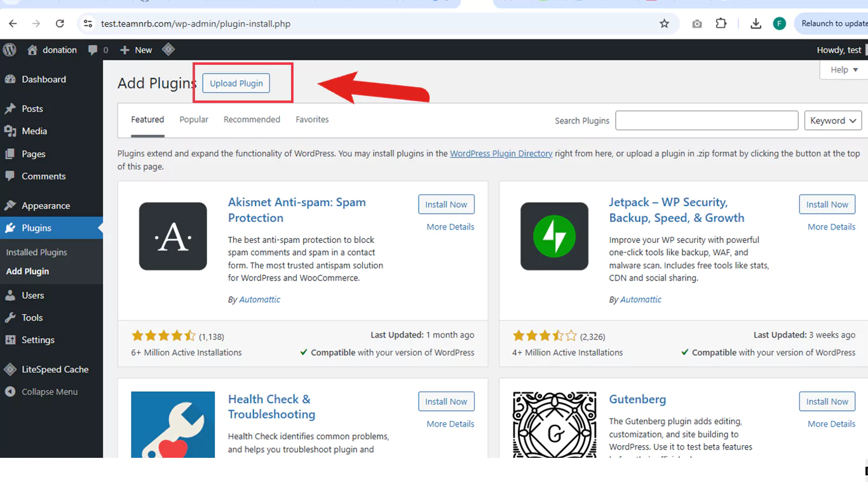Bookmark this page using the star icon
Screen dimensions: 868x482
tap(664, 24)
